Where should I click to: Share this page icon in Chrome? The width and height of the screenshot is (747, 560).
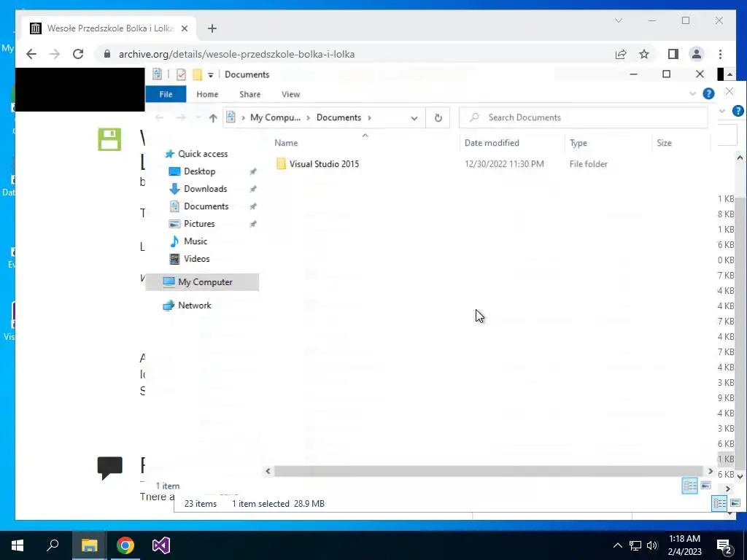pos(621,54)
